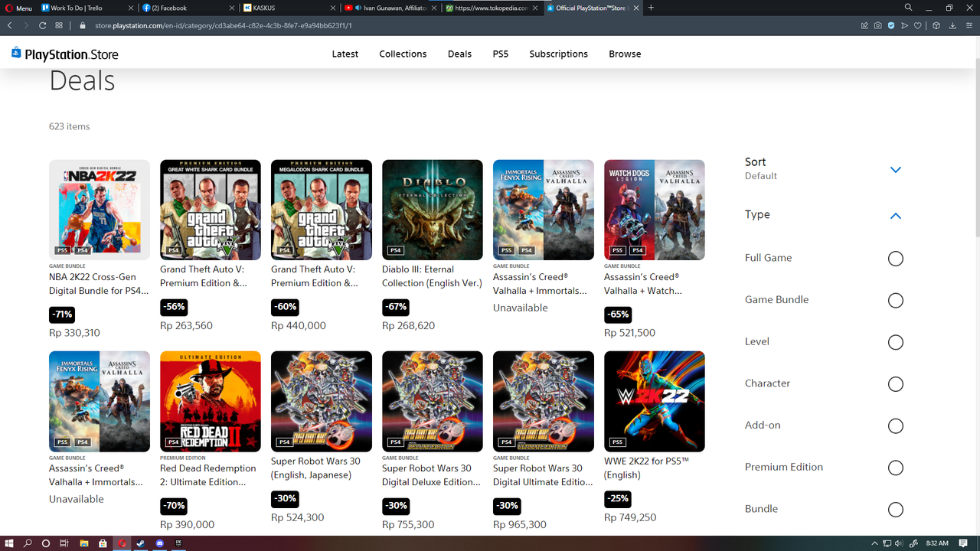
Task: Click the taskbar clock showing 8:32 AM
Action: click(x=937, y=543)
